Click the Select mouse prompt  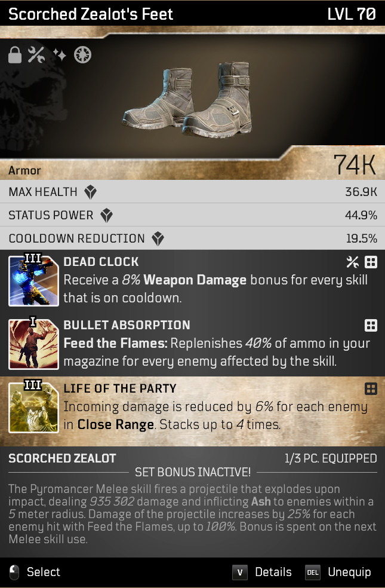(35, 572)
